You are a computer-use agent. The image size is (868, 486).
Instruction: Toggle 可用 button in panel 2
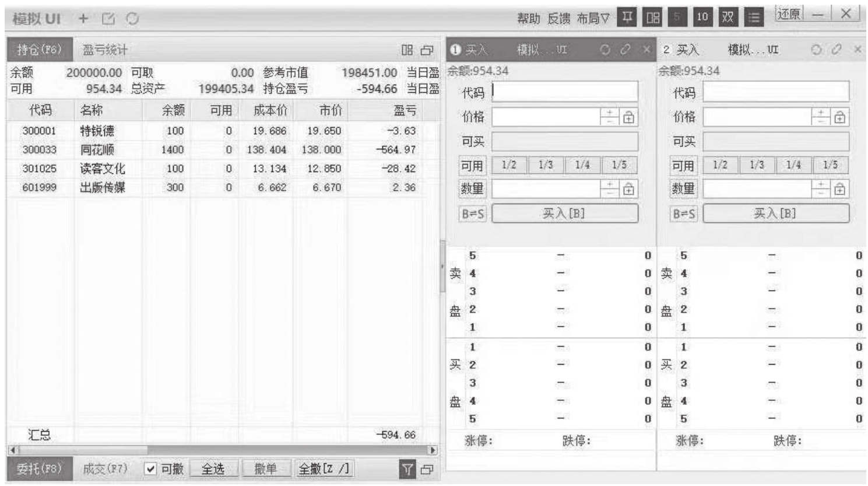click(683, 165)
